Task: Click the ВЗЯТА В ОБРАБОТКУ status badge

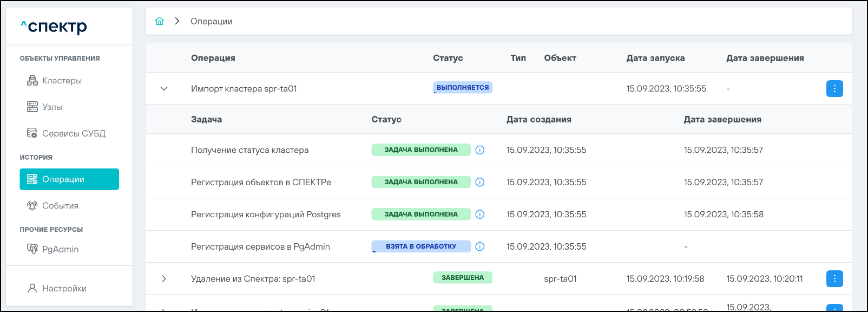Action: pyautogui.click(x=420, y=246)
